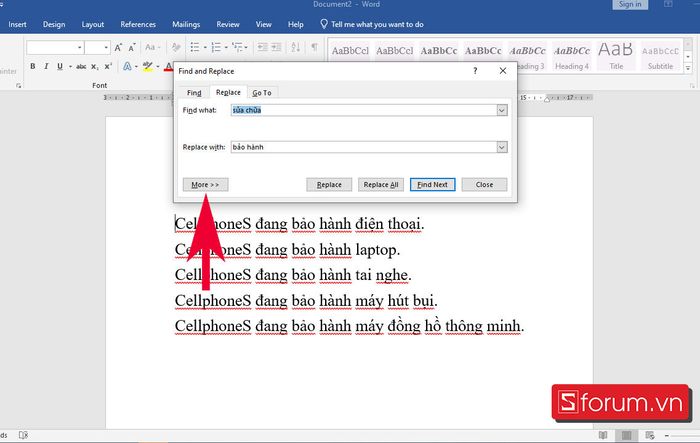Decrease font size with shrink icon
Screen dimensions: 700x443
[x=132, y=47]
